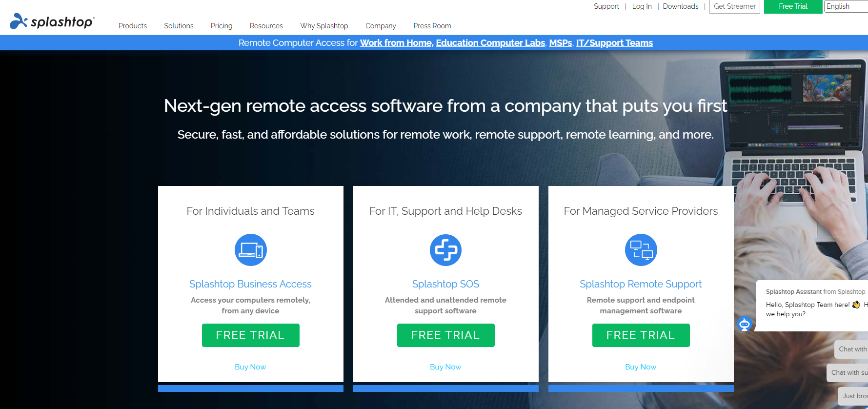Start Free Trial for Splashtop Remote Support
868x409 pixels.
pos(641,335)
